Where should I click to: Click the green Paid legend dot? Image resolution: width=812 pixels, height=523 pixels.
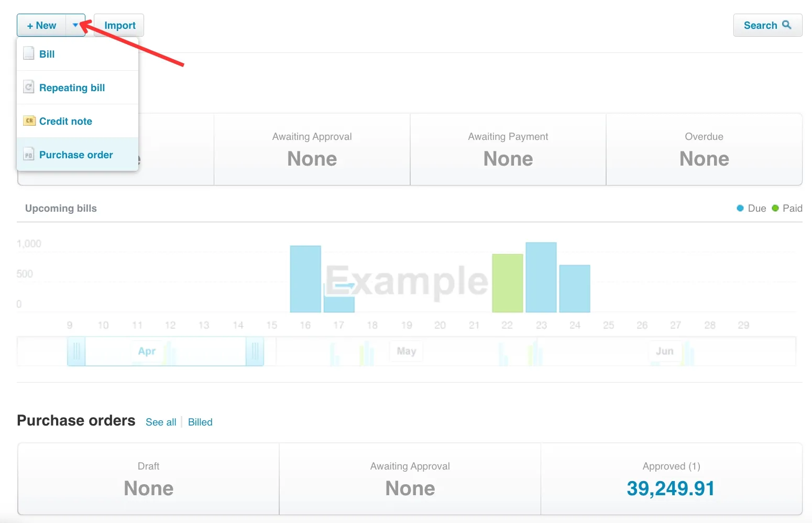pyautogui.click(x=775, y=208)
